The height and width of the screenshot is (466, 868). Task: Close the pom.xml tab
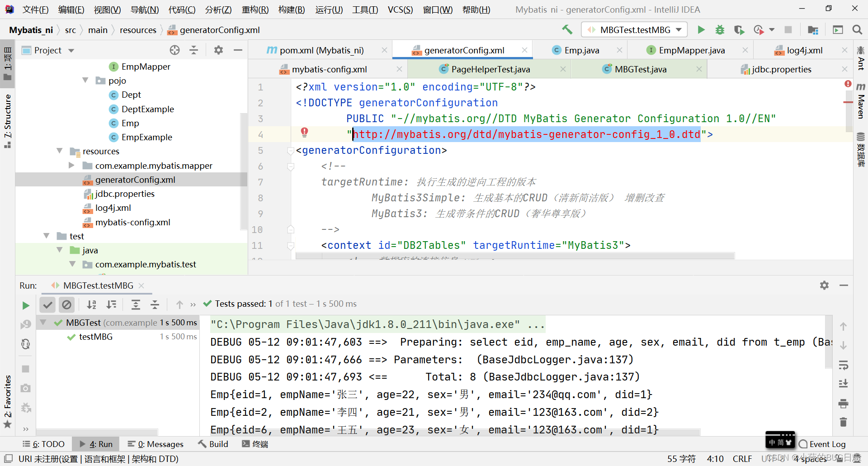(x=384, y=50)
